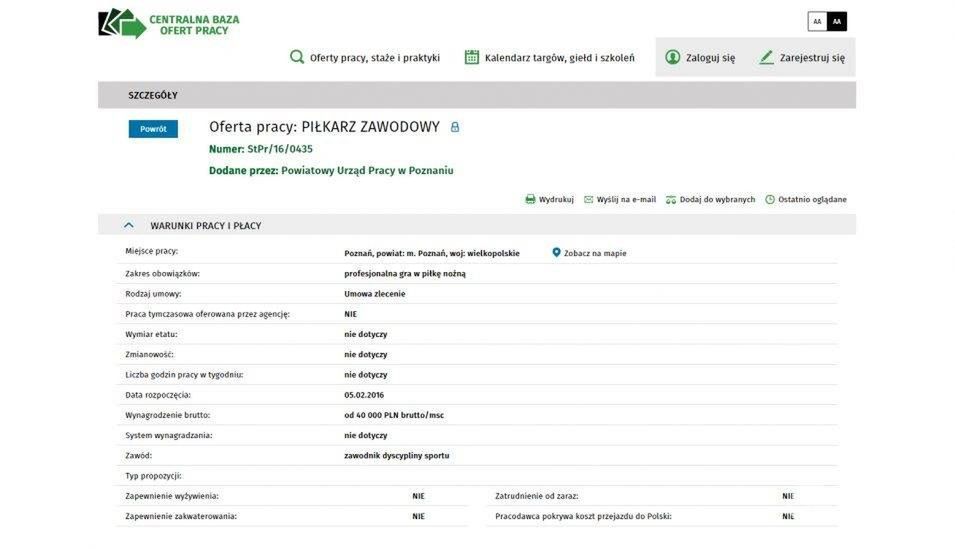Viewport: 955px width, 549px height.
Task: Click NIE value for Zapewnienie zakwaterowania
Action: coord(418,516)
